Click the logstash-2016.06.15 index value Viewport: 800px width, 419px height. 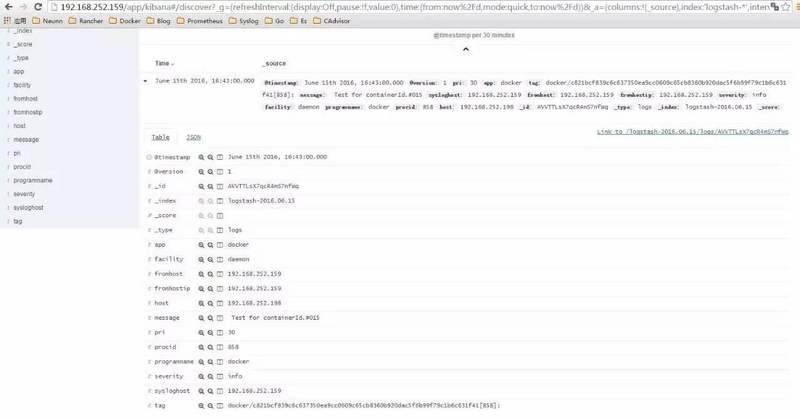(x=261, y=201)
